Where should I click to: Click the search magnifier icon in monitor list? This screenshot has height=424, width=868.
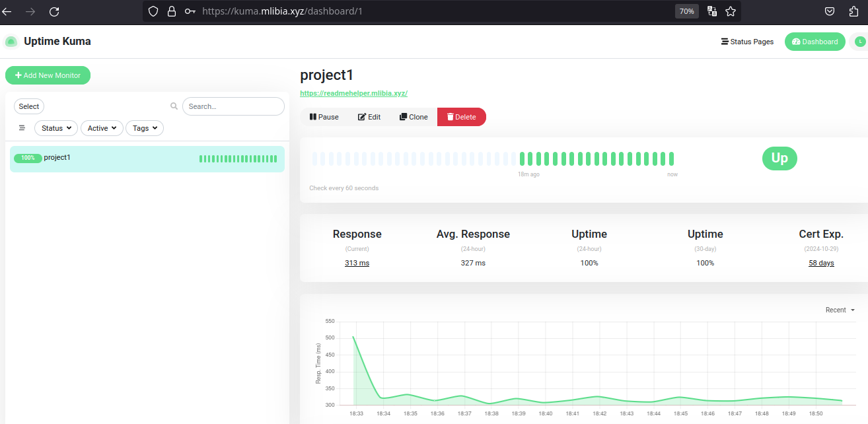174,106
